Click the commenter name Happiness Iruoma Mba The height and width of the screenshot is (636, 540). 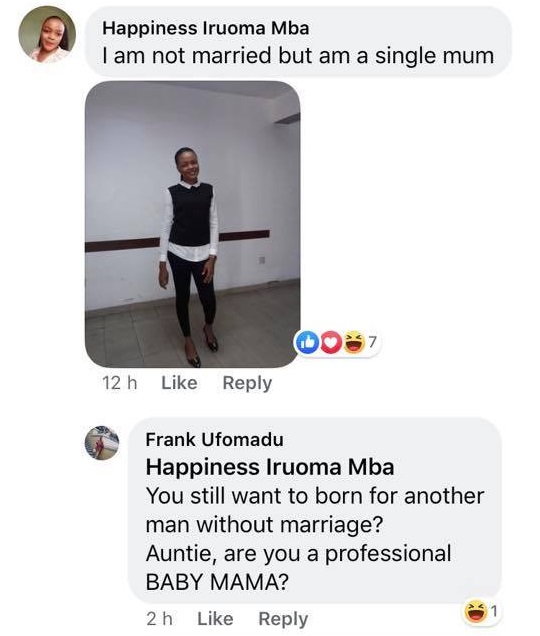pyautogui.click(x=205, y=28)
